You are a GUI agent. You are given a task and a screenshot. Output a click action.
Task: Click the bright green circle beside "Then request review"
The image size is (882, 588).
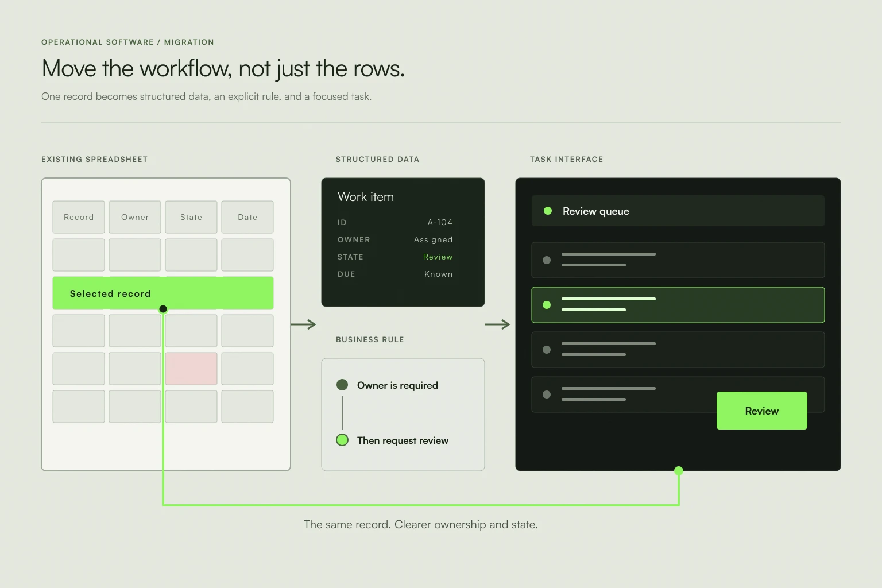pyautogui.click(x=342, y=440)
